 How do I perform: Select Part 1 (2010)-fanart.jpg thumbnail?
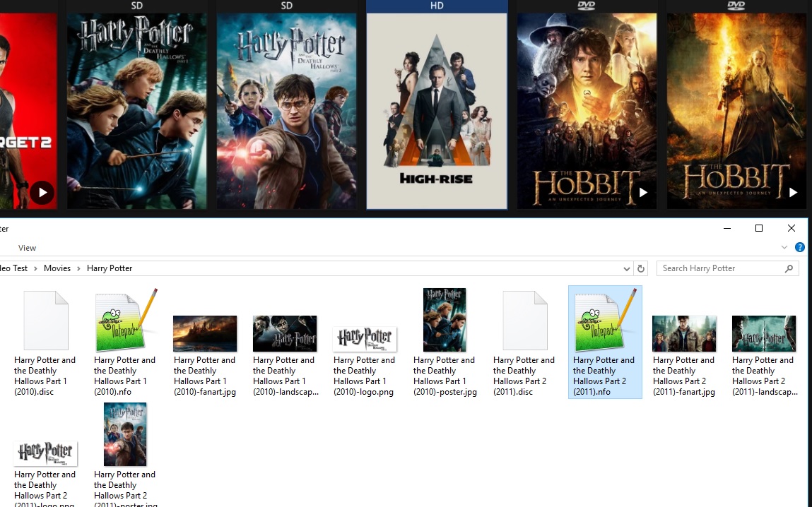[x=205, y=334]
